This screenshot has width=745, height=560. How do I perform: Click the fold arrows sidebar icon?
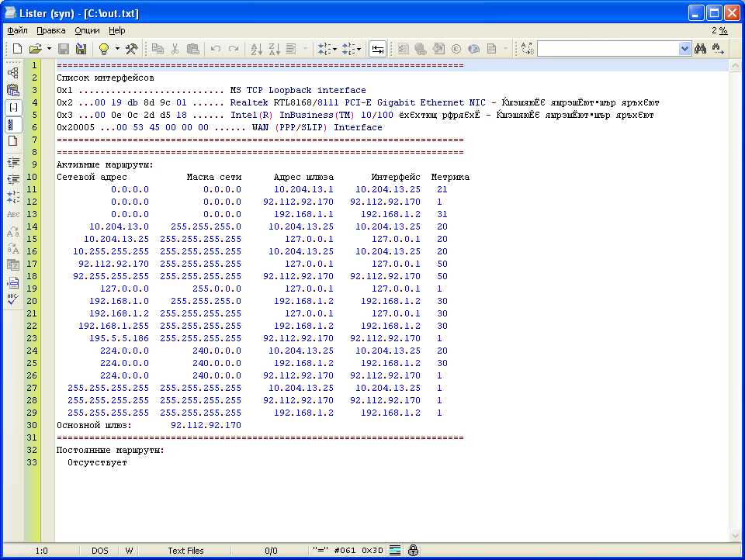coord(13,197)
